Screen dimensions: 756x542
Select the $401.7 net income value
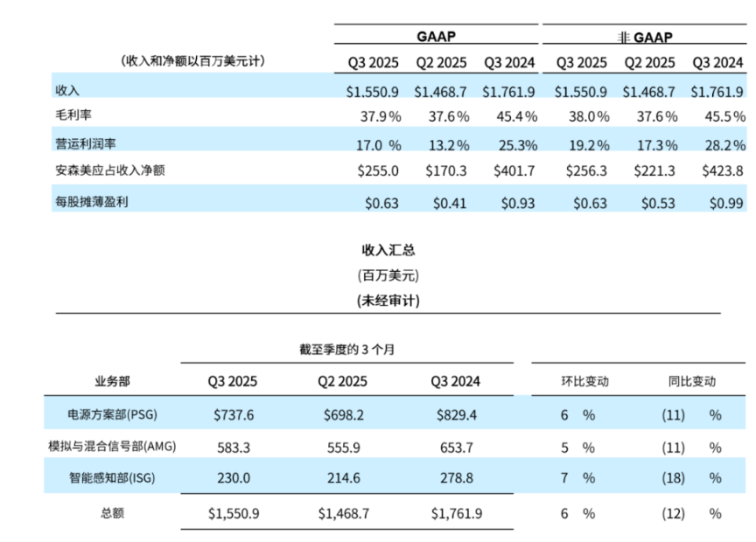[514, 171]
